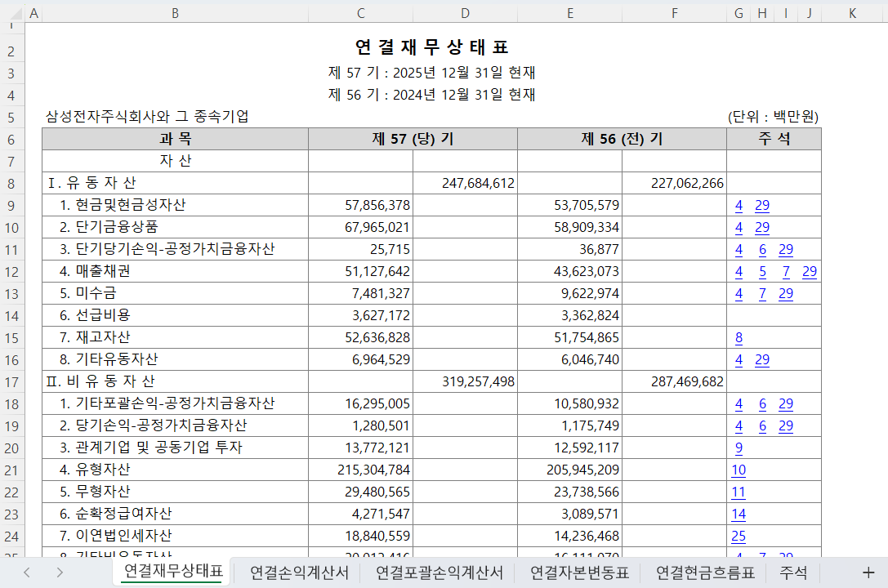Go to the previous sheet with the left arrow
The width and height of the screenshot is (888, 588).
(x=27, y=572)
